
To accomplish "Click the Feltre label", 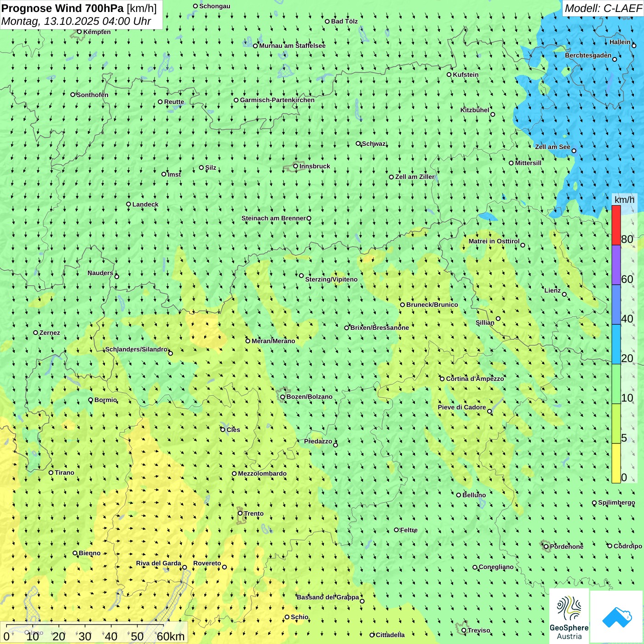I will pyautogui.click(x=409, y=530).
